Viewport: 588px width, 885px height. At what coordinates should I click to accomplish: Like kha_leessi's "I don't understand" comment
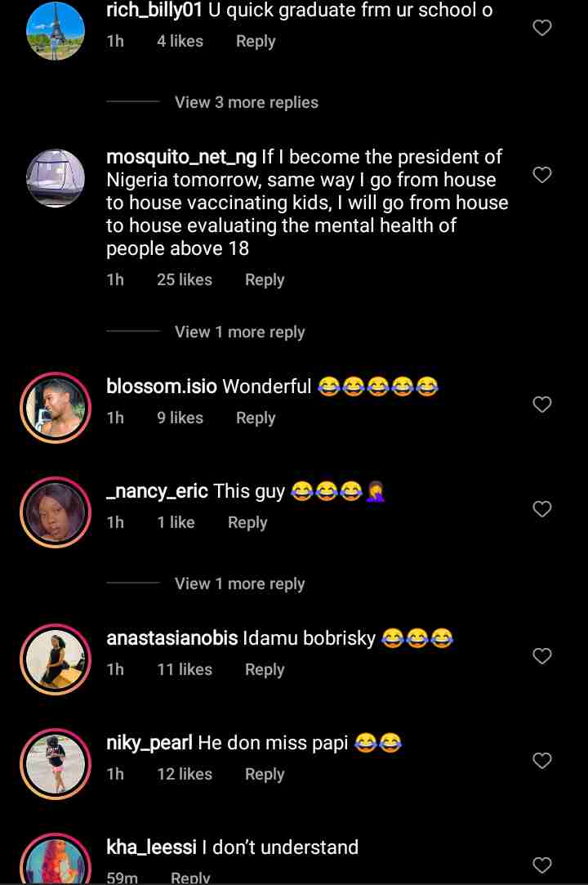point(542,865)
